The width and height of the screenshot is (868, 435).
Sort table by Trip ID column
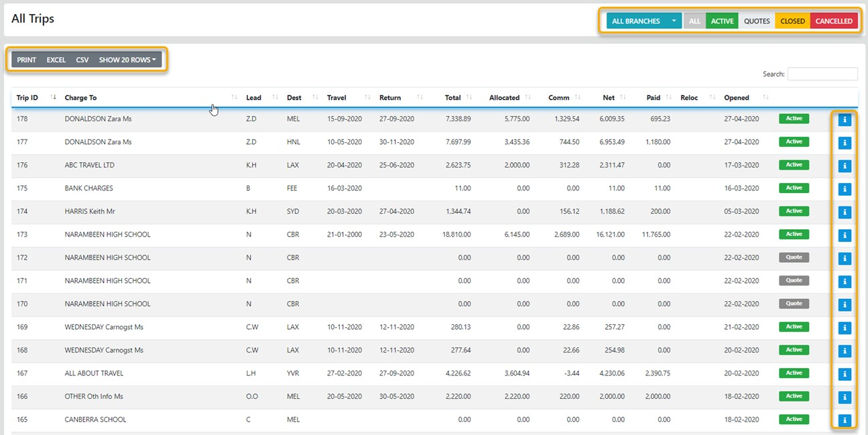click(x=27, y=98)
